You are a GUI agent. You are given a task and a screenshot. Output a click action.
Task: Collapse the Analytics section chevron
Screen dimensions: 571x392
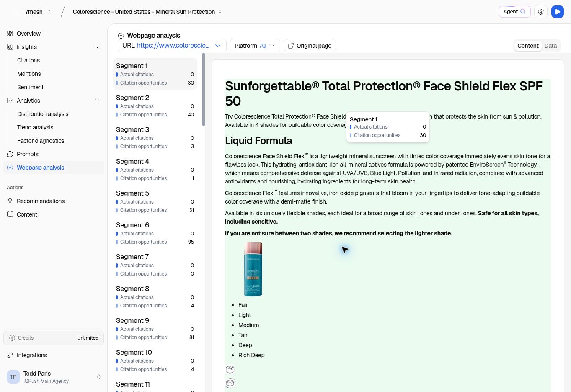pyautogui.click(x=97, y=101)
